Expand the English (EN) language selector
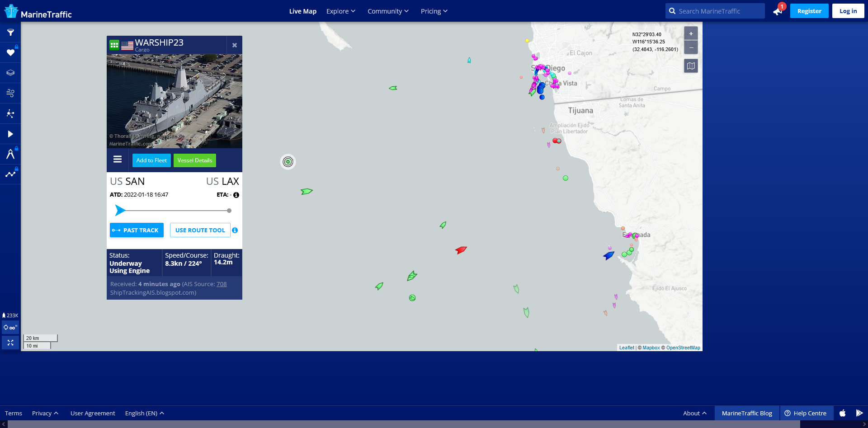868x428 pixels. tap(145, 413)
